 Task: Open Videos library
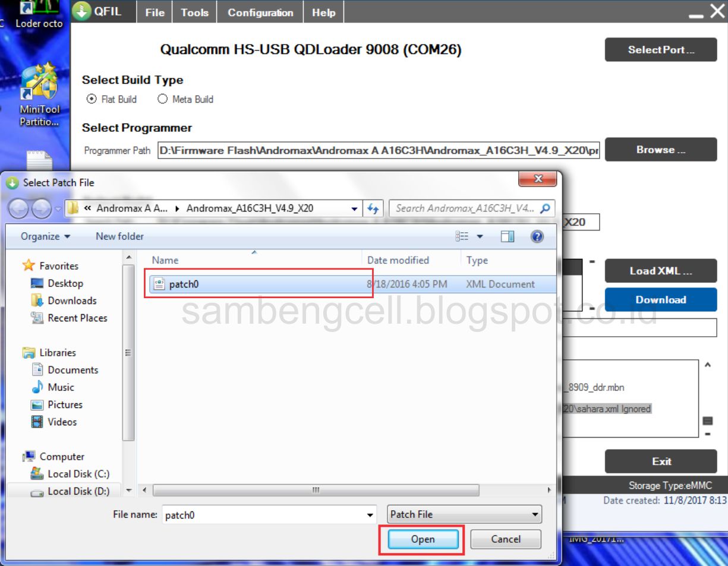pyautogui.click(x=54, y=422)
